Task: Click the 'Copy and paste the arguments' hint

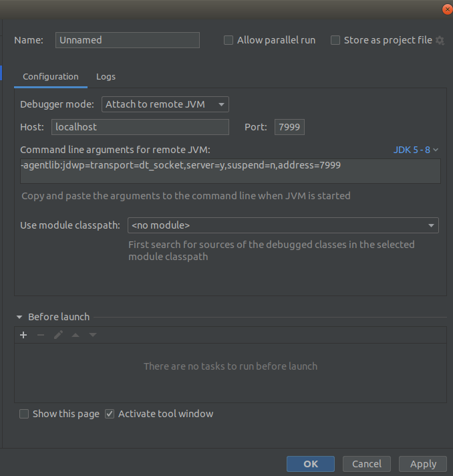Action: click(186, 196)
